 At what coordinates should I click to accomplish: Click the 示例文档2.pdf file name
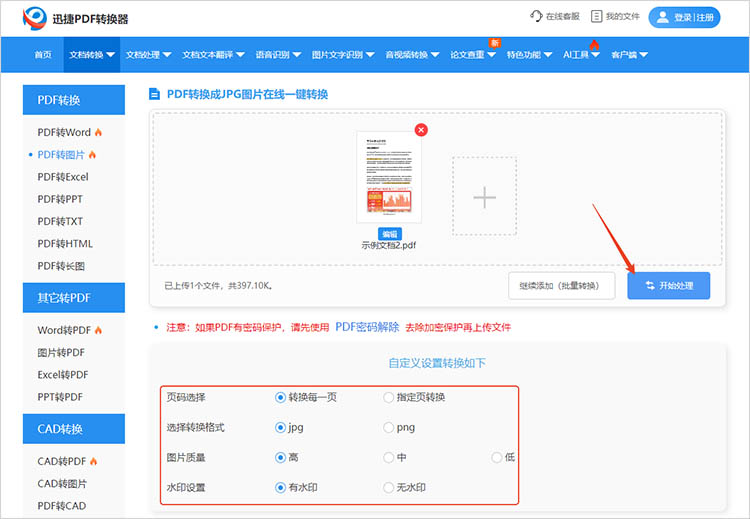click(x=388, y=245)
